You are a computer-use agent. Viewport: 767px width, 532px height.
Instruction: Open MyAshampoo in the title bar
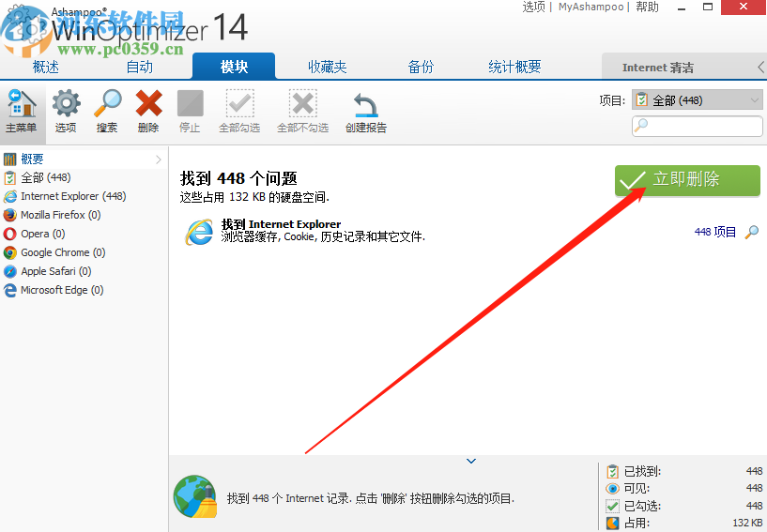click(x=591, y=7)
